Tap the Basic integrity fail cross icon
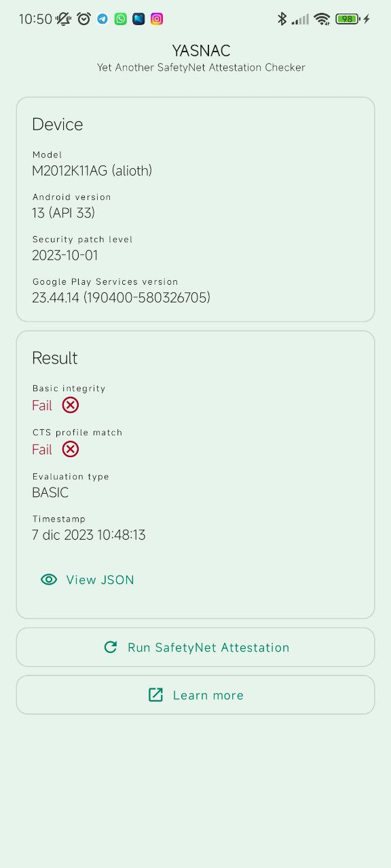This screenshot has height=868, width=391. click(71, 405)
